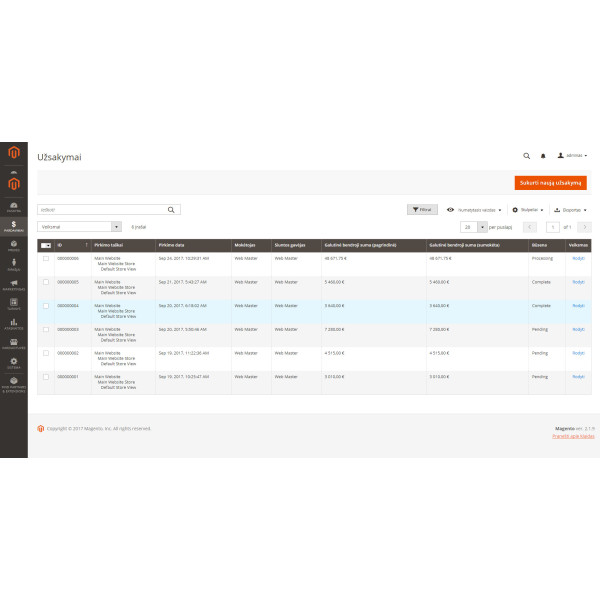Open the Rodyti link for order 000000001
This screenshot has width=600, height=600.
pyautogui.click(x=578, y=377)
